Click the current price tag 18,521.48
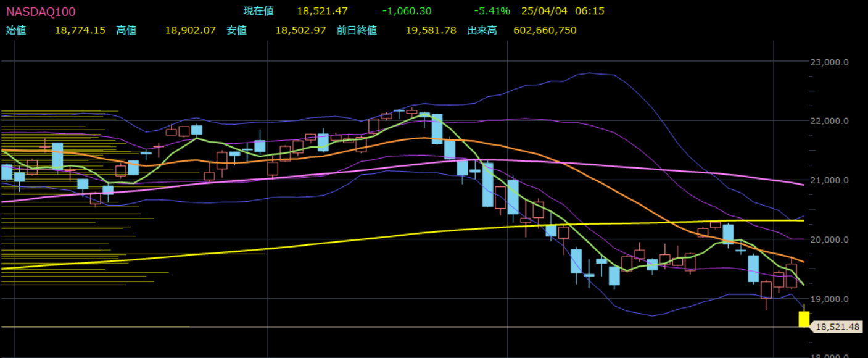The height and width of the screenshot is (358, 868). [x=837, y=327]
